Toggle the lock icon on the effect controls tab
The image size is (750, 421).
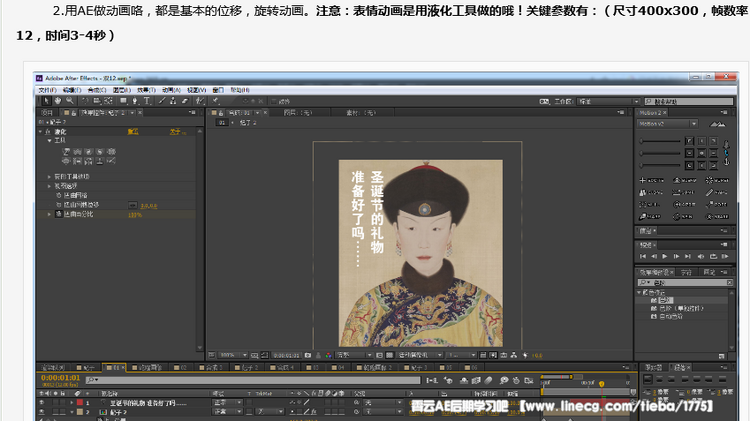point(74,113)
